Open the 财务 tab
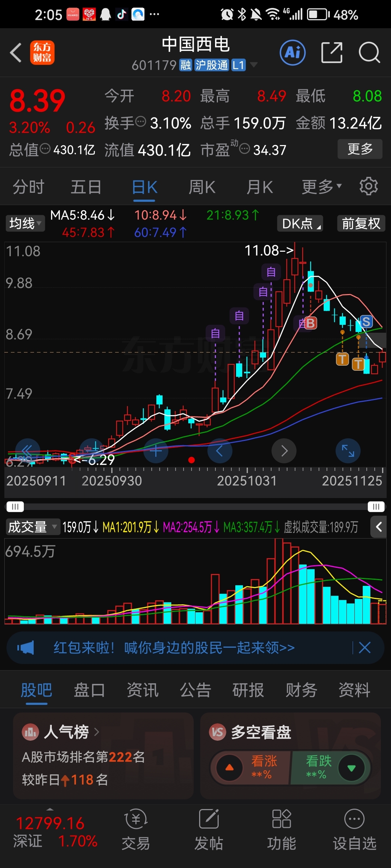Screen dimensions: 391x868 pyautogui.click(x=301, y=690)
